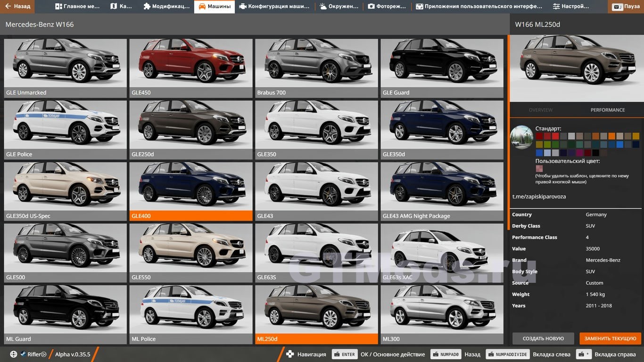Click the СОЗДАТЬ НОВУЮ button
This screenshot has width=644, height=362.
click(543, 338)
